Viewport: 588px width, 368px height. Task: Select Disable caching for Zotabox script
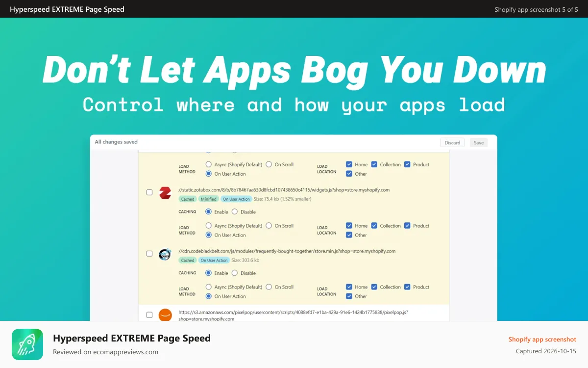click(x=235, y=212)
